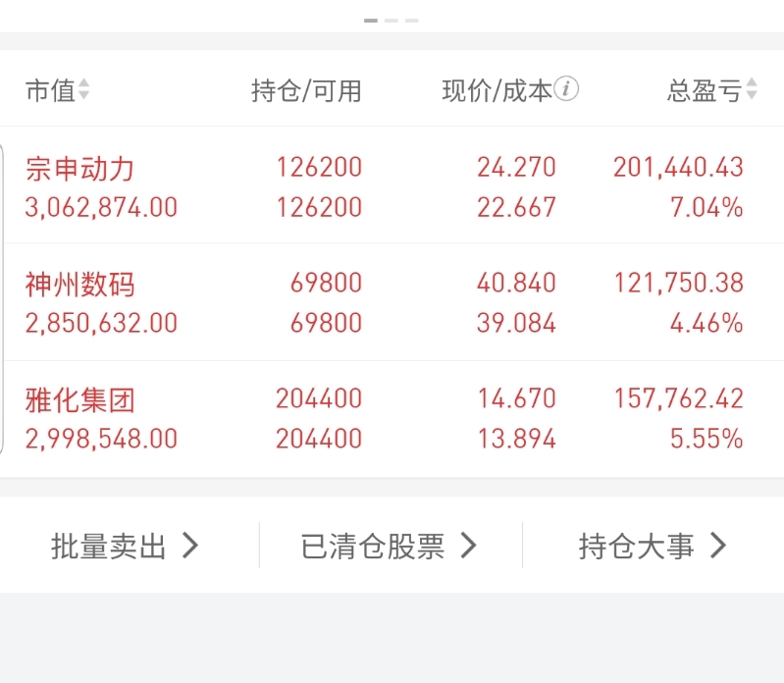Sort holdings by 总盈亏 arrows

click(x=752, y=89)
